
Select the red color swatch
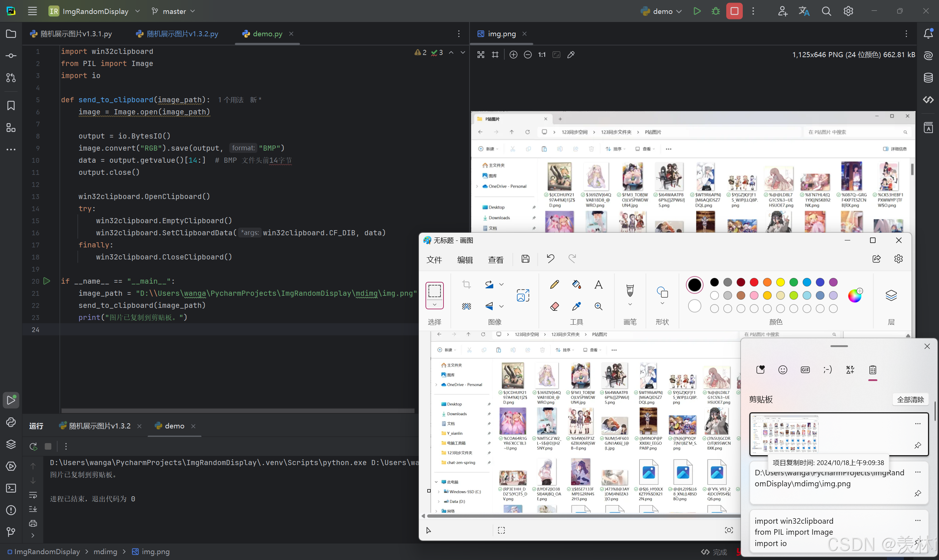pos(754,282)
